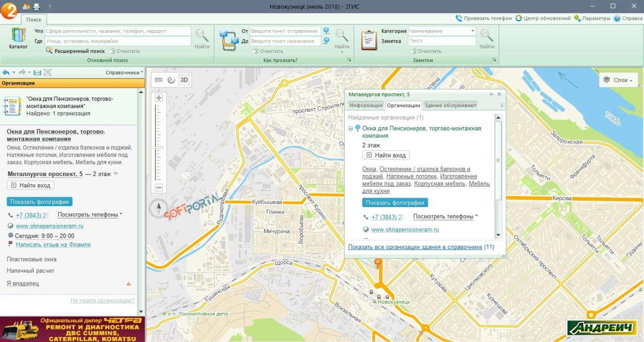Viewport: 644px width, 342px height.
Task: Click Привязать телефон in the top bar
Action: tap(484, 18)
